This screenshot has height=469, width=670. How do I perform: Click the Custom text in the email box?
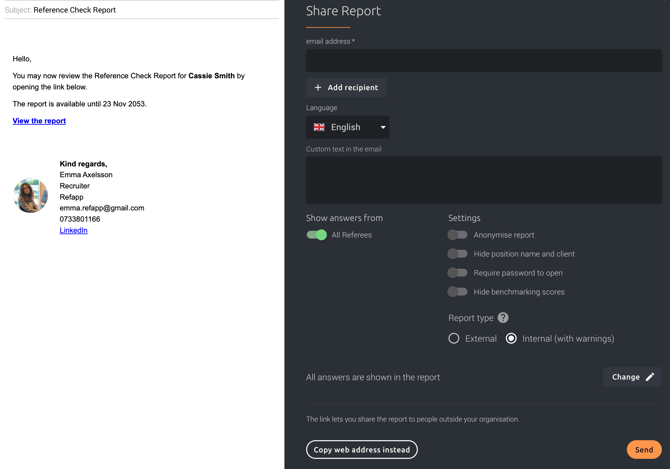[x=484, y=180]
